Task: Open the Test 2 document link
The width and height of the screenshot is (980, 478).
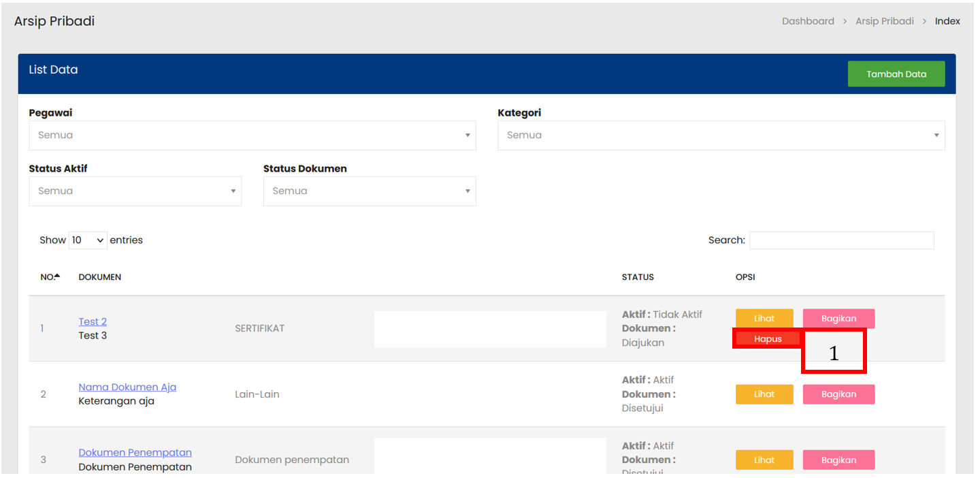Action: coord(93,321)
